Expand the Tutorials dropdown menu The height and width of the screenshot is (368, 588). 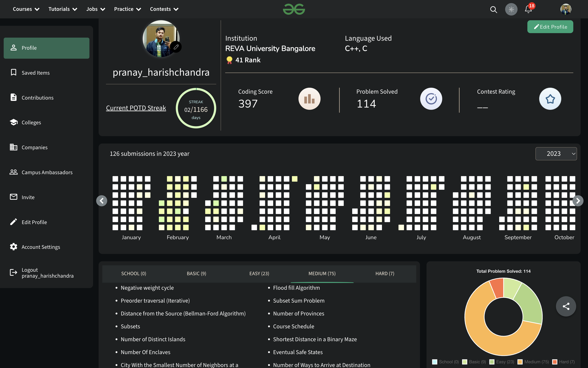63,9
